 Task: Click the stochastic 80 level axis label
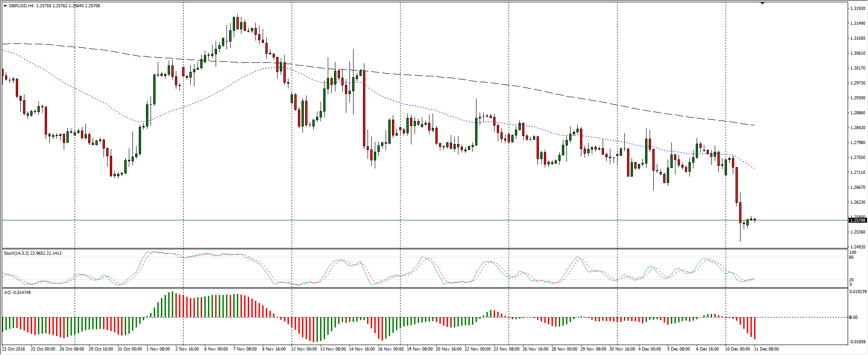(851, 257)
